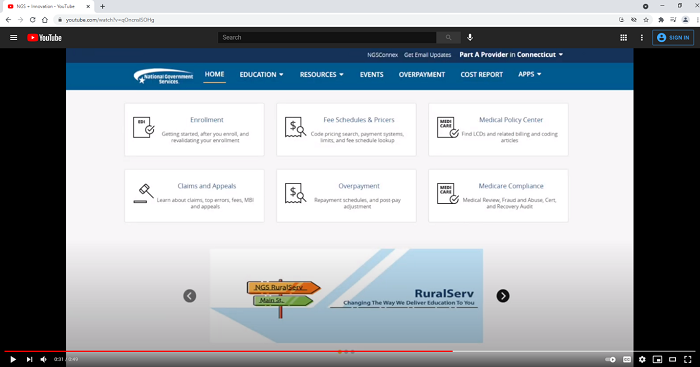
Task: Click Medicare Compliance document icon
Action: point(448,193)
